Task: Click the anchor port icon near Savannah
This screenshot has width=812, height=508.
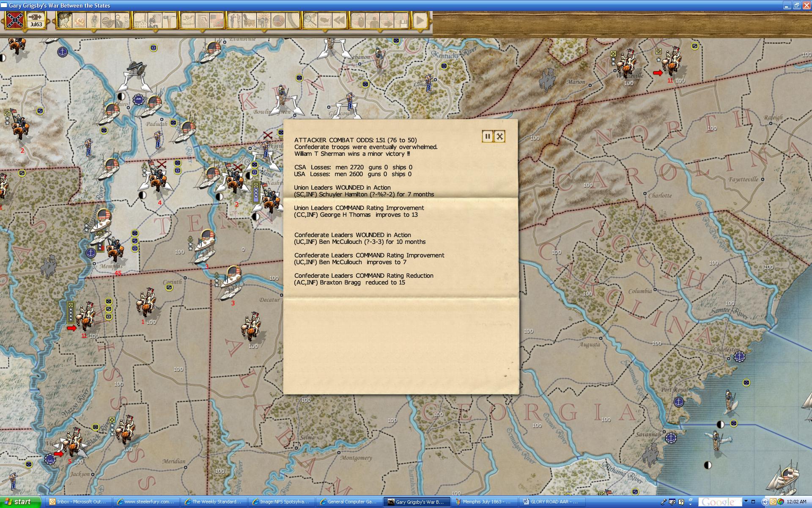Action: [670, 438]
